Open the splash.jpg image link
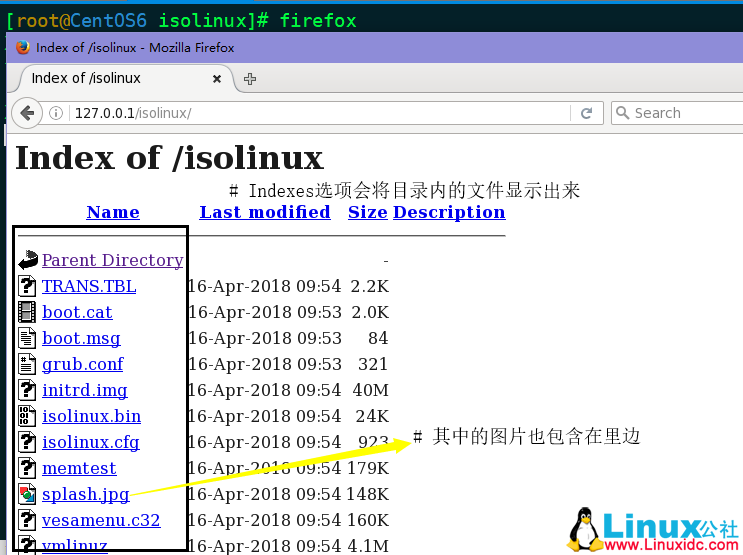The image size is (743, 555). coord(85,494)
